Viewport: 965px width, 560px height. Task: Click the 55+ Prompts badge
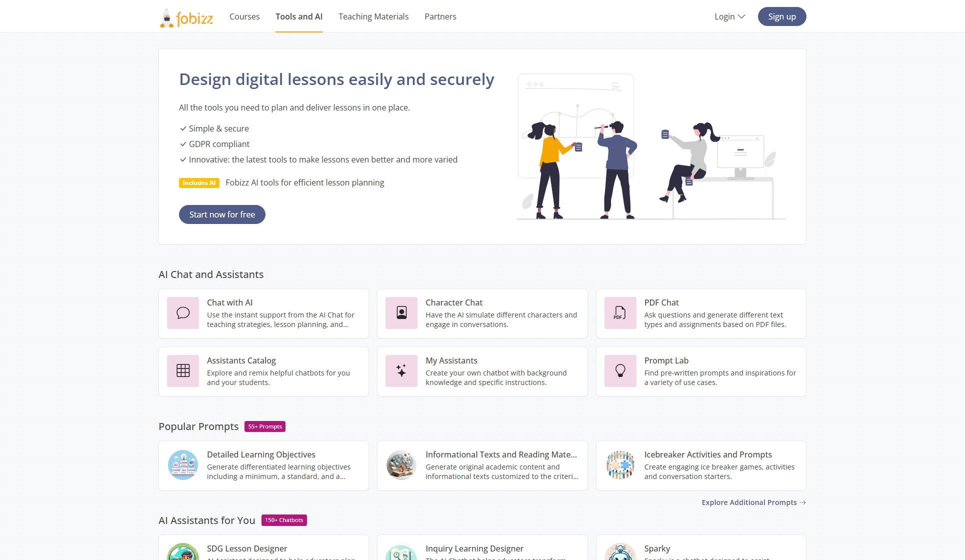click(264, 426)
